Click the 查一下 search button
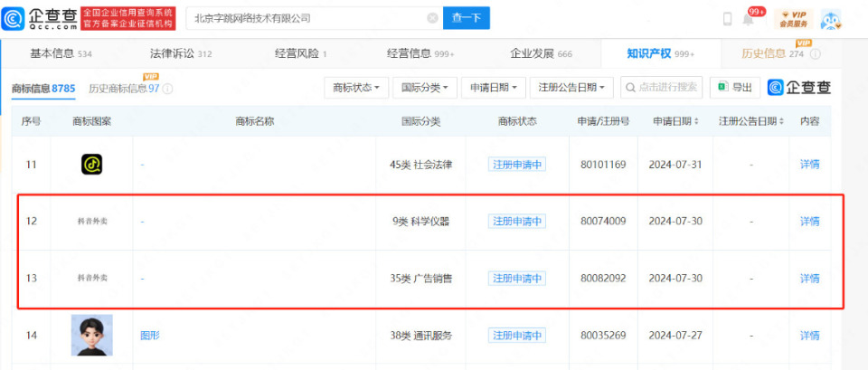 (x=467, y=18)
